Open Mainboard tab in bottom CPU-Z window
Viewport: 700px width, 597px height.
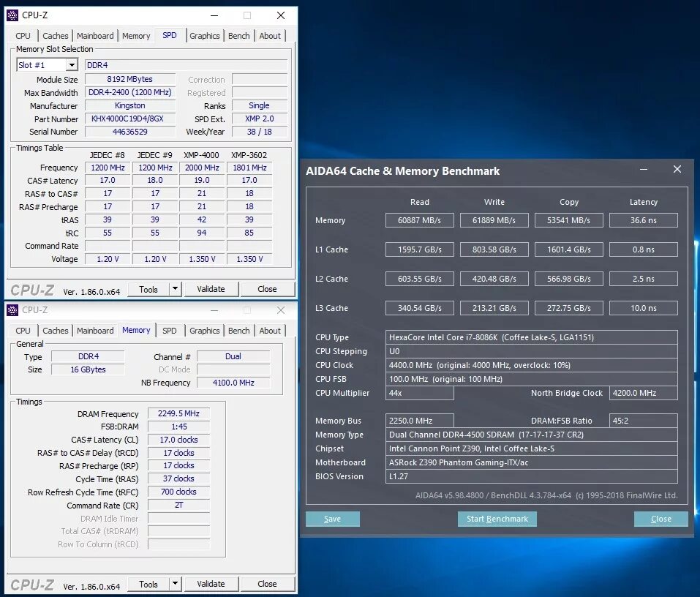coord(95,331)
